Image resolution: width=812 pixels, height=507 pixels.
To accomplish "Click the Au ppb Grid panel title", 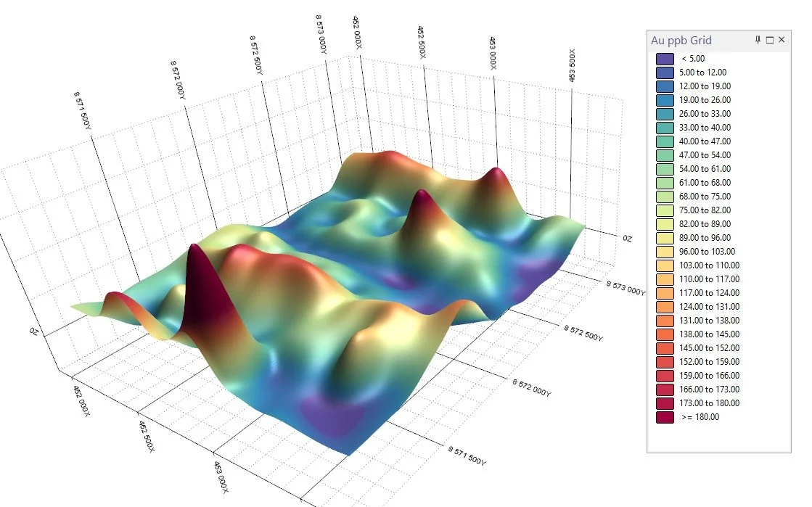I will click(681, 41).
